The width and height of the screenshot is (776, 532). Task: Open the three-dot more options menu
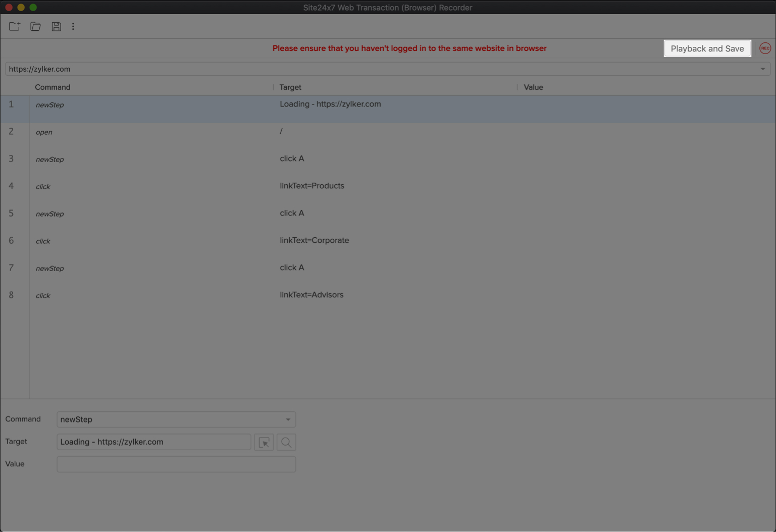[x=73, y=26]
